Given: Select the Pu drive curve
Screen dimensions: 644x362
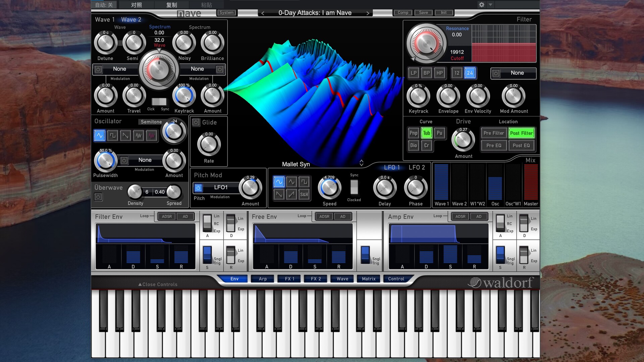Looking at the screenshot, I should coord(439,133).
